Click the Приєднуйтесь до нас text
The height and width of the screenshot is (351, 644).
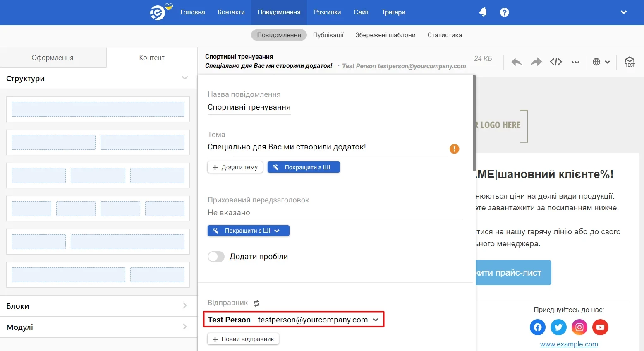point(569,310)
